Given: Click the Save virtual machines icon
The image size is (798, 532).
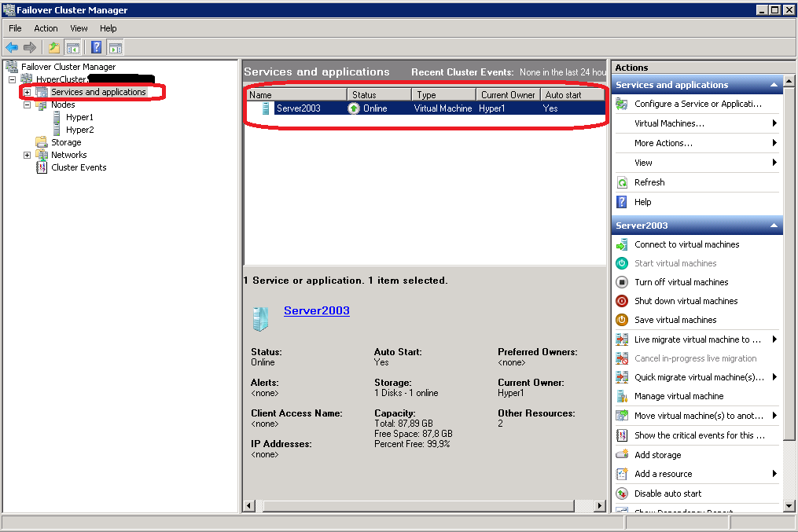Looking at the screenshot, I should (x=622, y=320).
